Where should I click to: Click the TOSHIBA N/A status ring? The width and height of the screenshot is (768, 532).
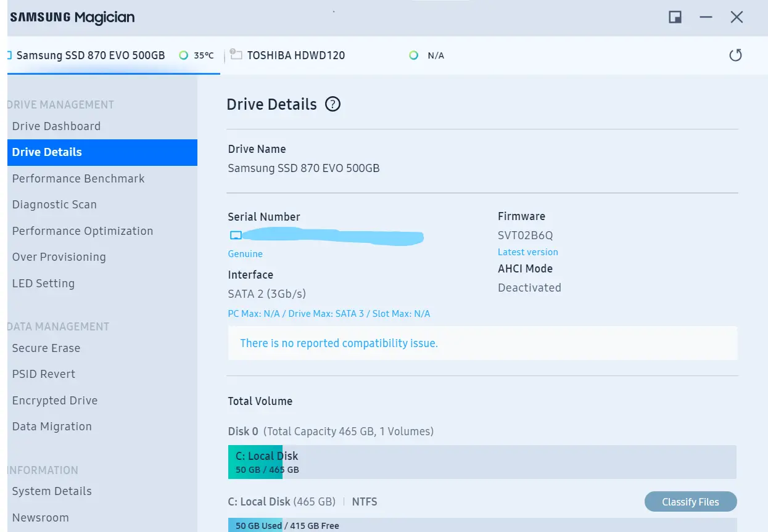[x=414, y=55]
